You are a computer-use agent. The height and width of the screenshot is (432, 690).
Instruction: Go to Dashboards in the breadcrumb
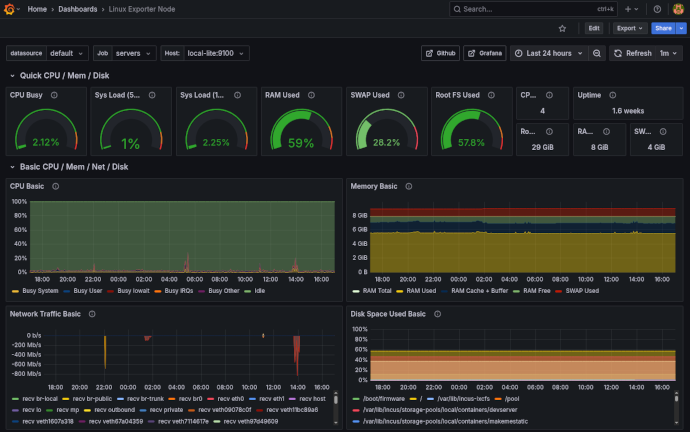coord(78,9)
